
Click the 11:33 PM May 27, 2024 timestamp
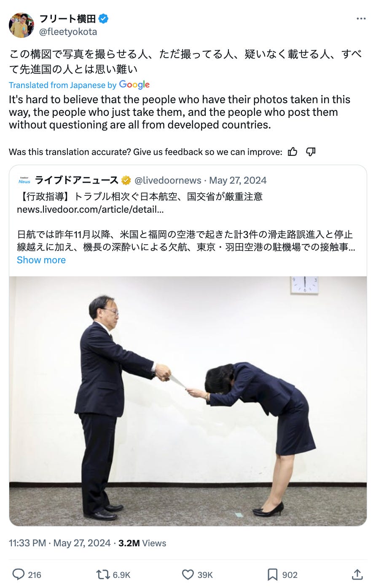(60, 543)
